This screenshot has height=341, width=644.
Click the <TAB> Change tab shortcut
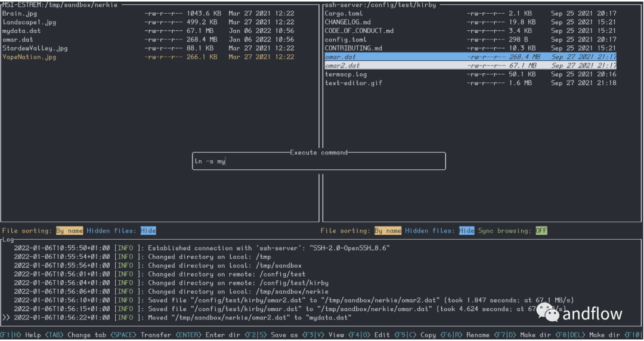[x=76, y=335]
